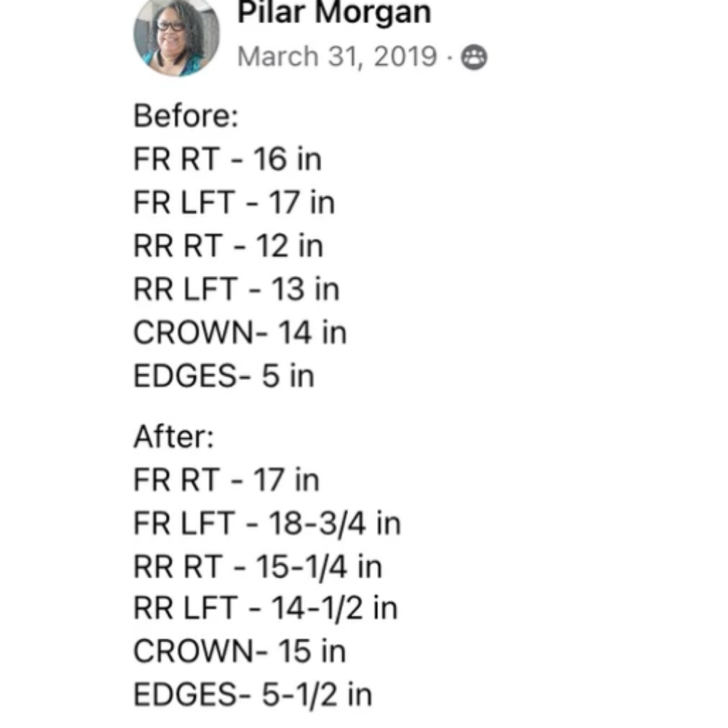Click the surname Morgan in the author name
Image resolution: width=728 pixels, height=728 pixels.
pos(373,14)
